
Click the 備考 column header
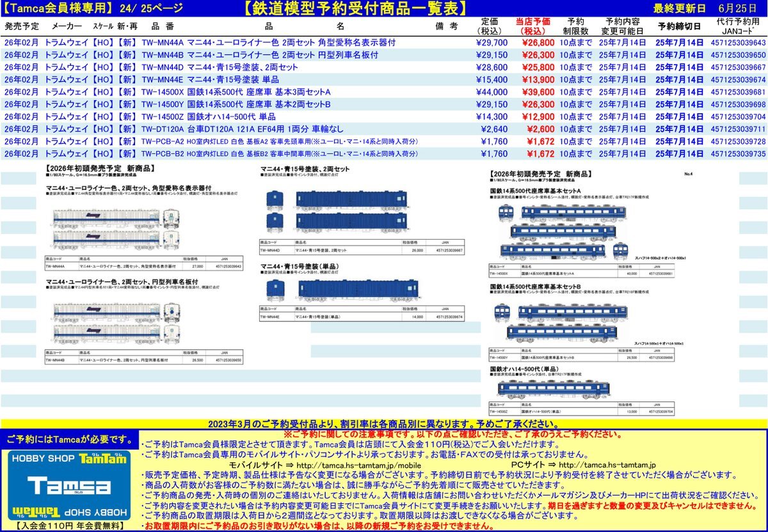tap(447, 26)
